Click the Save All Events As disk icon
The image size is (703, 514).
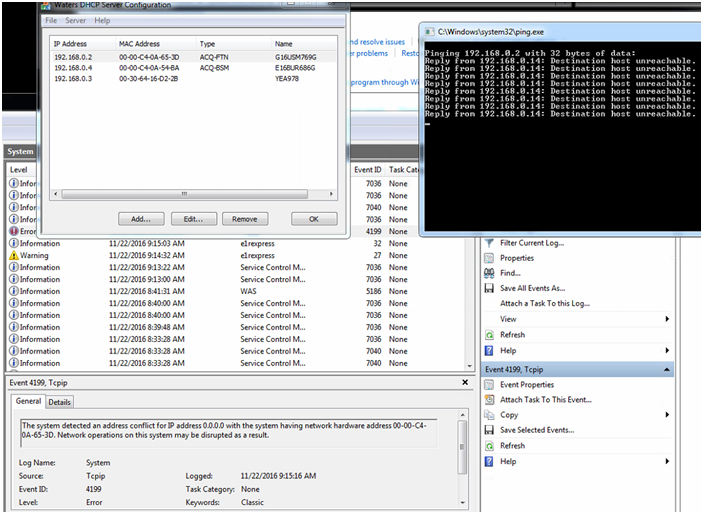(489, 288)
